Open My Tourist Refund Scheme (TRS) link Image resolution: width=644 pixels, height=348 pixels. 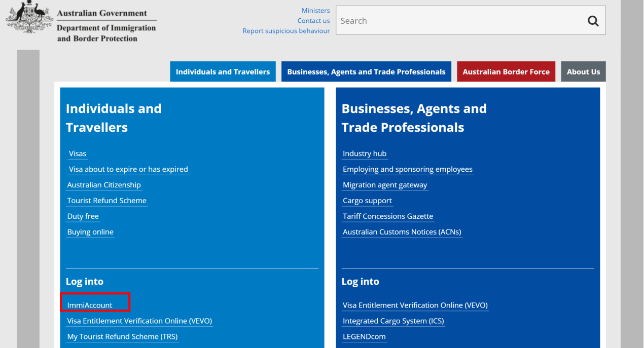[122, 337]
